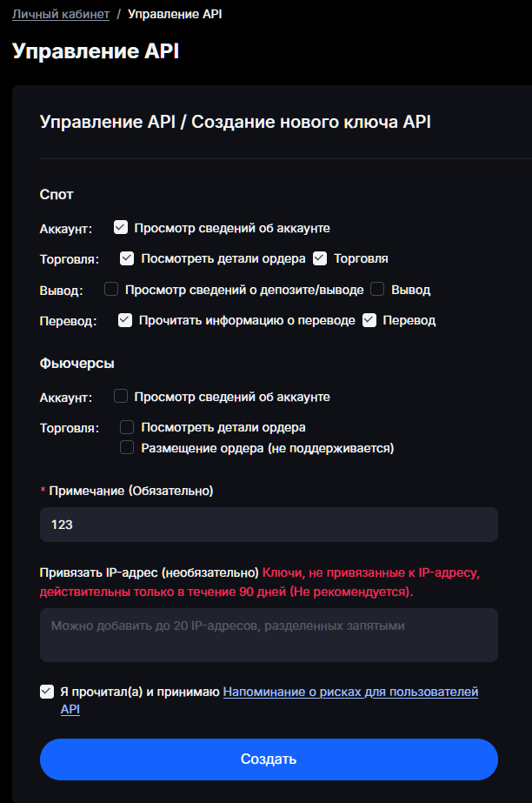Check 'Размещение ордера (не поддерживается)' checkbox
Screen dimensions: 532x803
click(127, 448)
